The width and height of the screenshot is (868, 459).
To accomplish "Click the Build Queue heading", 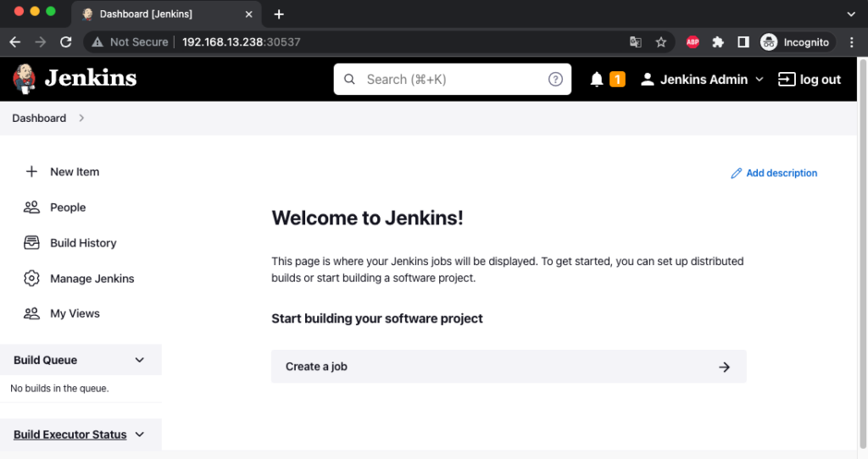I will [46, 360].
